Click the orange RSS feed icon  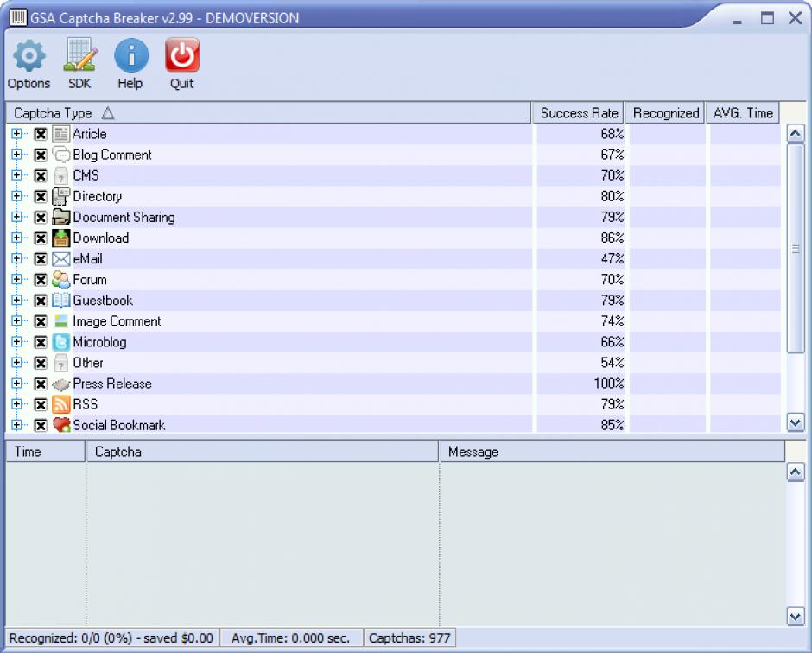coord(61,404)
